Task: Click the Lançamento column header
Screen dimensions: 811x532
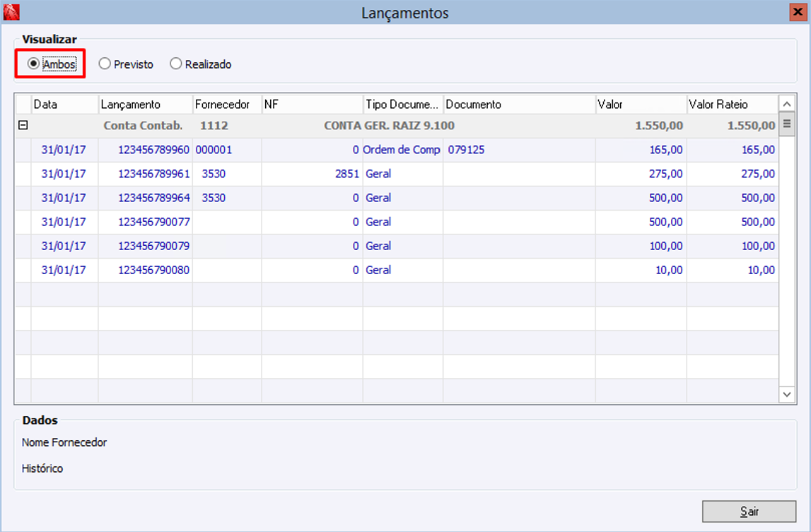Action: pyautogui.click(x=146, y=105)
